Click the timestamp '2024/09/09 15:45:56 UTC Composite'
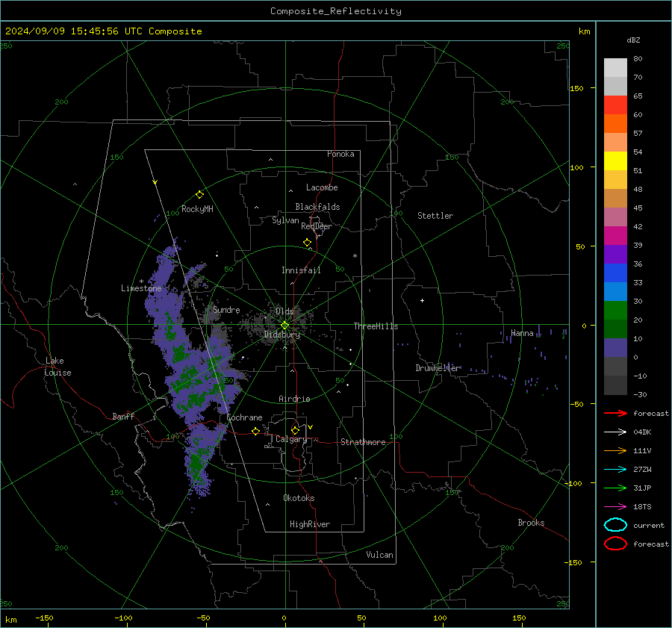The width and height of the screenshot is (672, 628). [103, 31]
